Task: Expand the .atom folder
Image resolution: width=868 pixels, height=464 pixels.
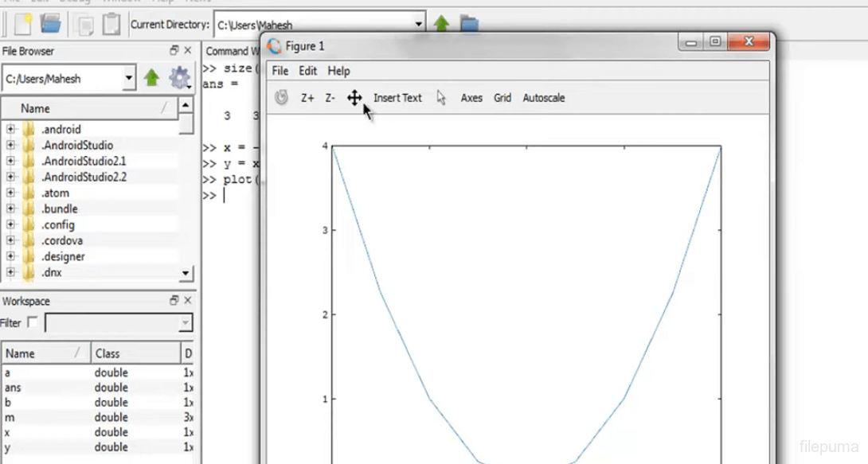Action: coord(10,193)
